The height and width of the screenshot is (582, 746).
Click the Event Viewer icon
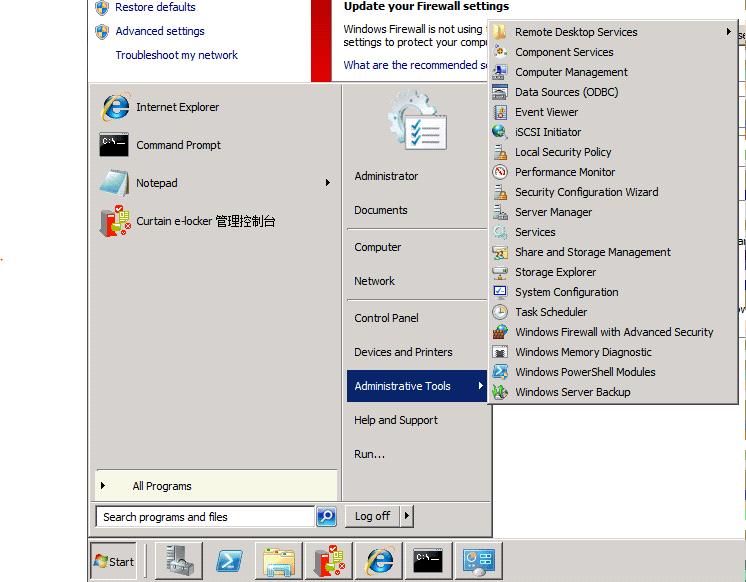(500, 112)
